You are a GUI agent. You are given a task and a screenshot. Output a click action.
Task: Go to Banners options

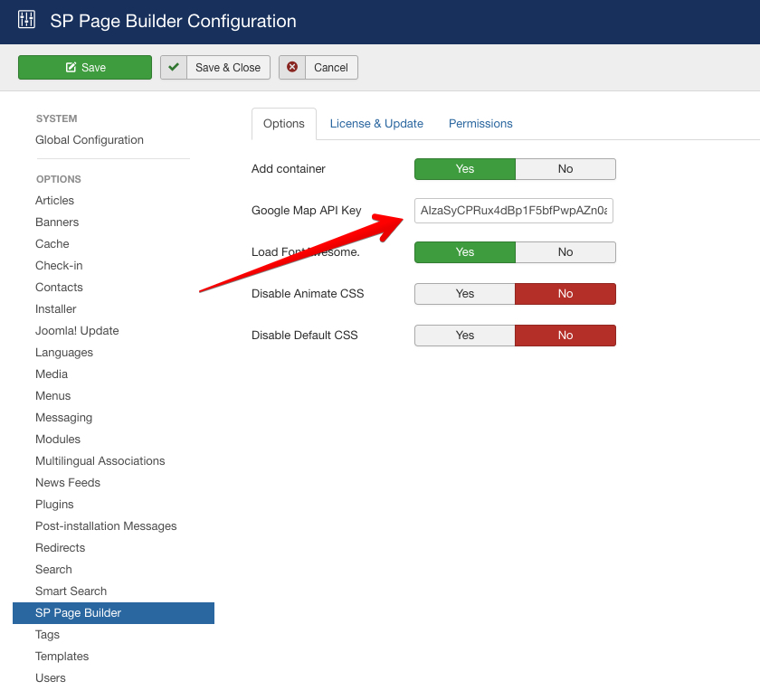tap(57, 222)
